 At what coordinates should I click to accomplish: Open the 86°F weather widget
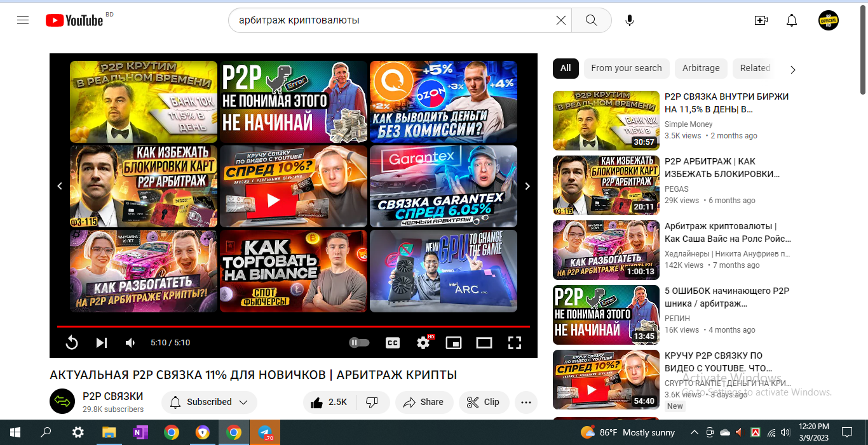click(628, 432)
